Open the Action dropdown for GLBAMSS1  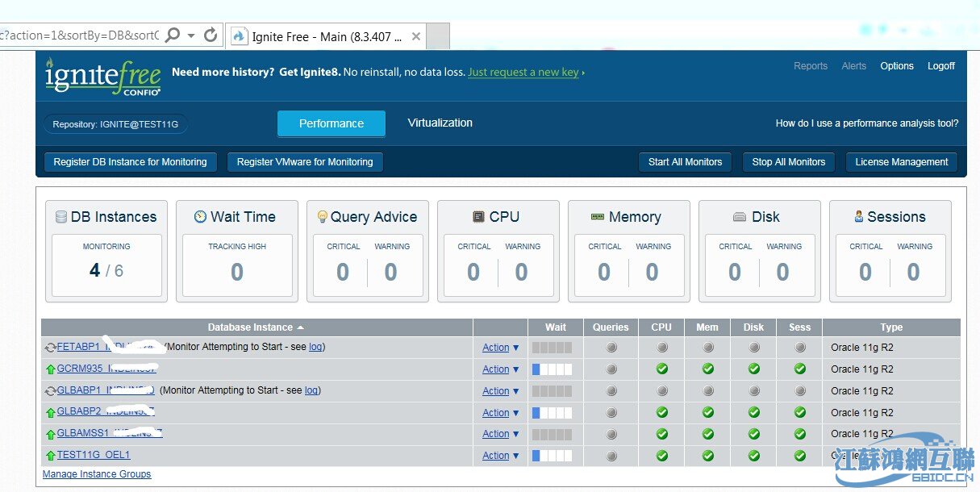tap(501, 434)
